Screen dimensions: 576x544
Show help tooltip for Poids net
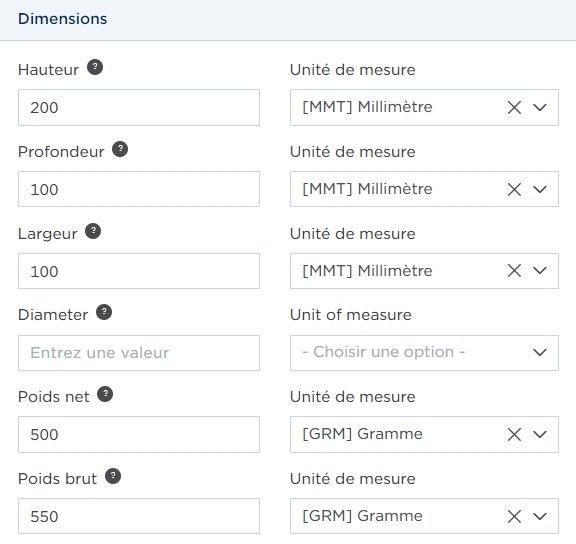point(105,394)
